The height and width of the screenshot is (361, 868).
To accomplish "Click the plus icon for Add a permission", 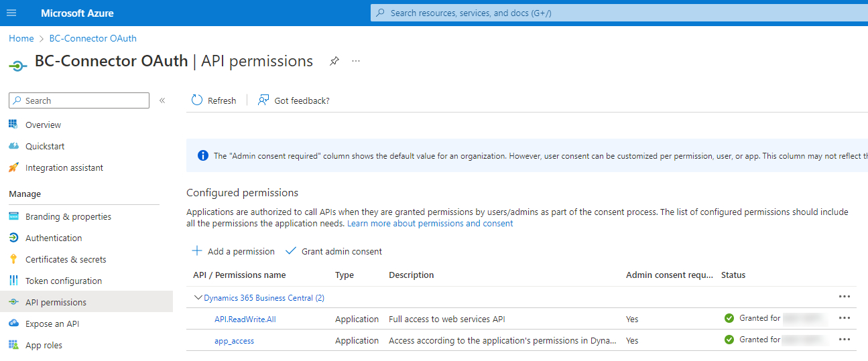I will click(x=197, y=251).
